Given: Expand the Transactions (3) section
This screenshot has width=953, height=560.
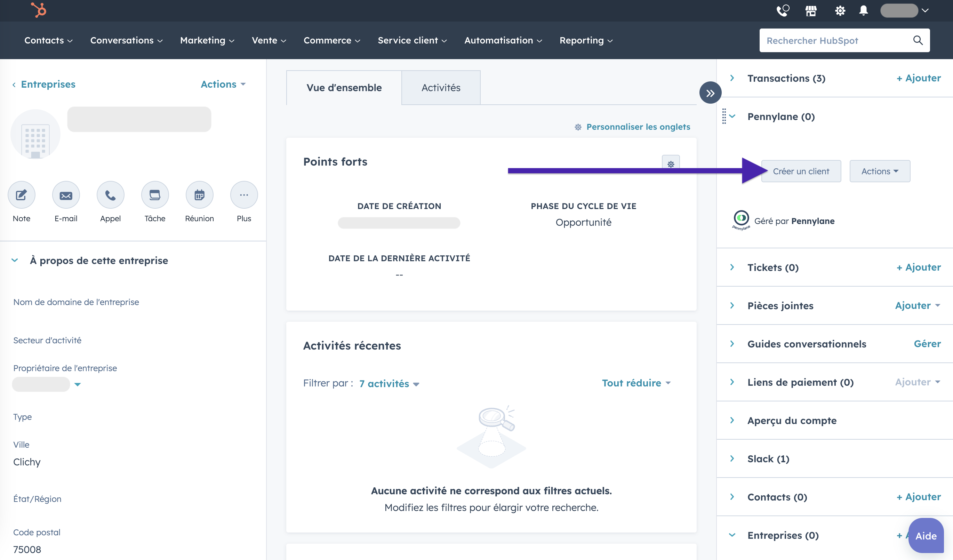Looking at the screenshot, I should click(732, 78).
